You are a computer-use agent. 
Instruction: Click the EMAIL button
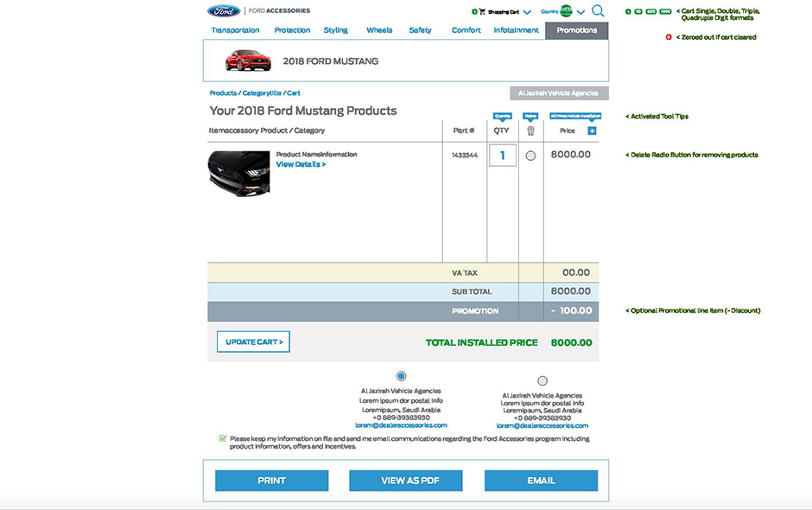(541, 481)
